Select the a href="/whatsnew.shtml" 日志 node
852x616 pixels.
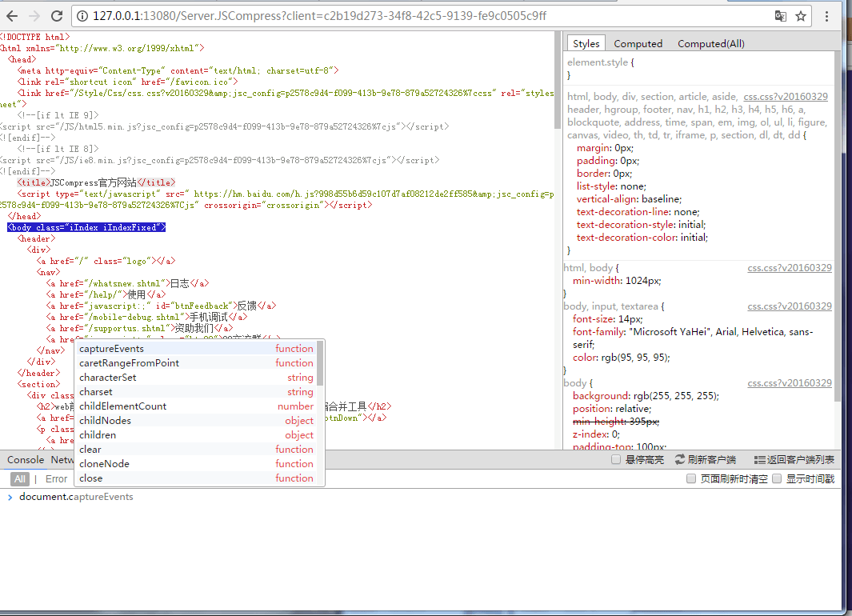tap(127, 283)
